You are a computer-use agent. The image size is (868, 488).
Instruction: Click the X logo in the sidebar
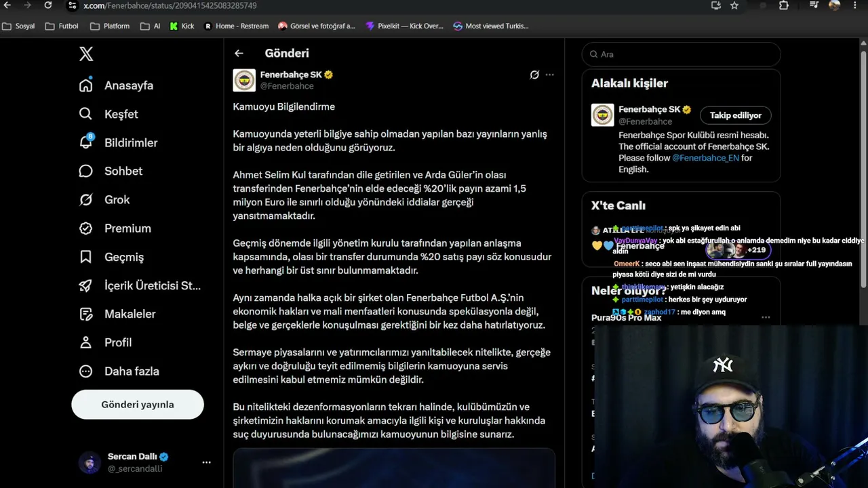86,54
